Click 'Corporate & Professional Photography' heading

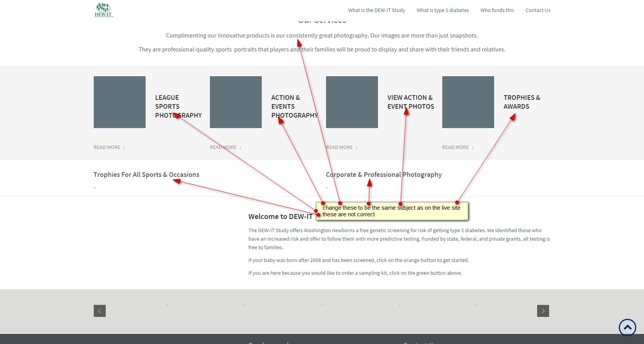[383, 175]
